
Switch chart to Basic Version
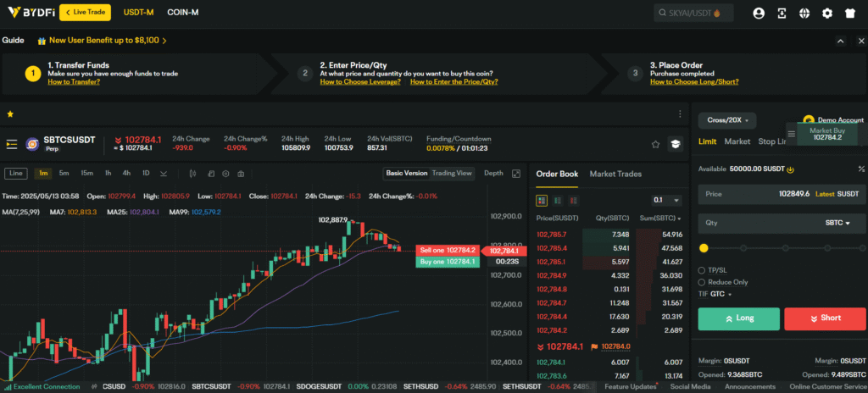[x=407, y=174]
